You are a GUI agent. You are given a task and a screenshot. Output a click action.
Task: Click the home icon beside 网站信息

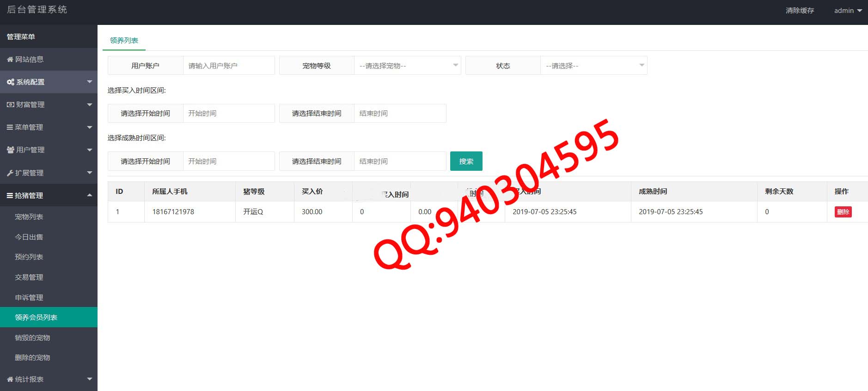(x=10, y=60)
